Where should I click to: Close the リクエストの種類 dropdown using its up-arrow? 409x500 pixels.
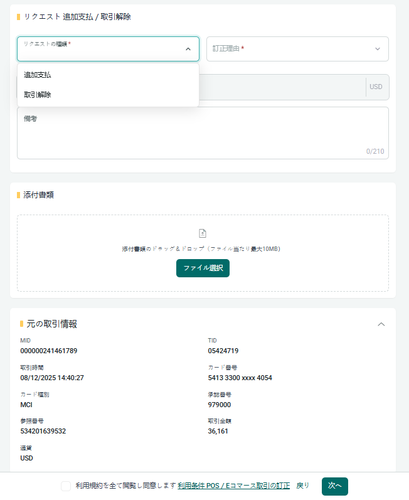188,49
